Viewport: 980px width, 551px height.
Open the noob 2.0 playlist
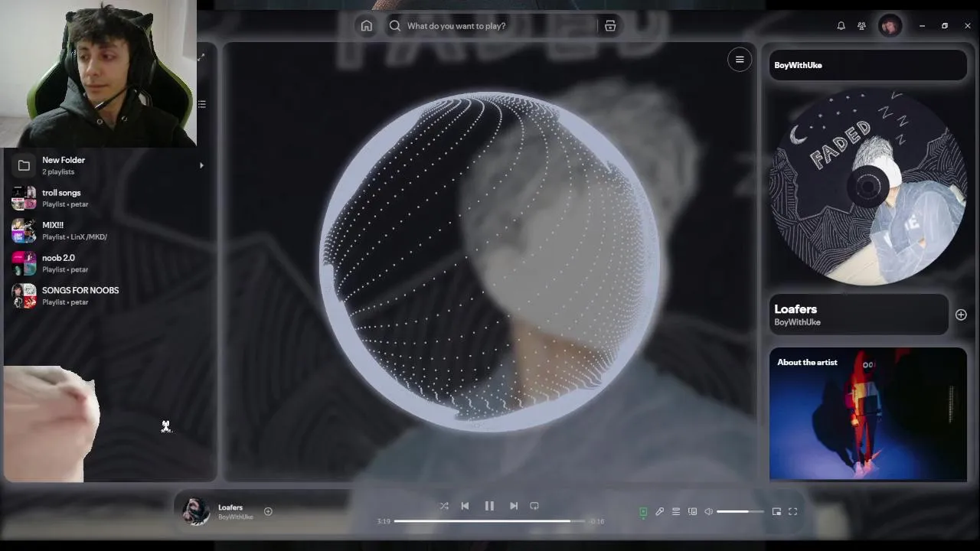(x=107, y=263)
